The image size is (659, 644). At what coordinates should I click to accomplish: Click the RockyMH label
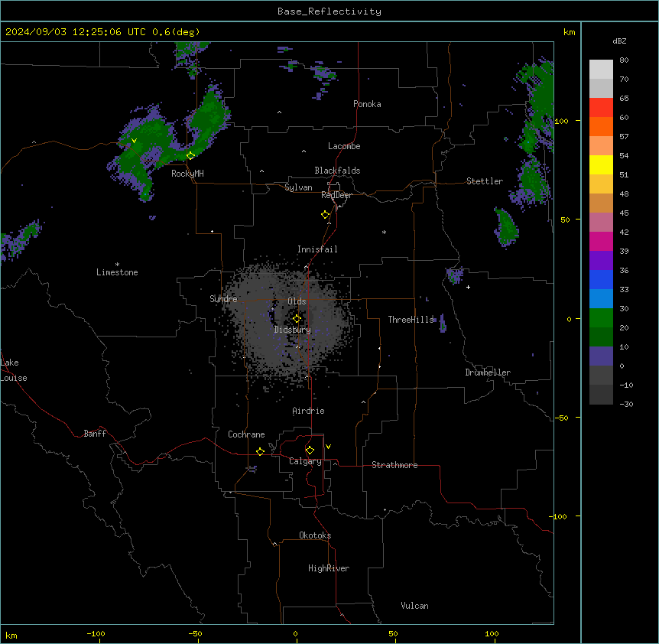click(x=187, y=173)
